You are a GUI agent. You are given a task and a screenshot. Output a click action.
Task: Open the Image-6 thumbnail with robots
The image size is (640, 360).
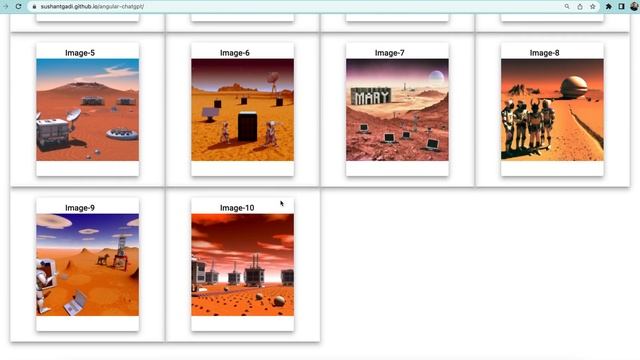pyautogui.click(x=242, y=110)
